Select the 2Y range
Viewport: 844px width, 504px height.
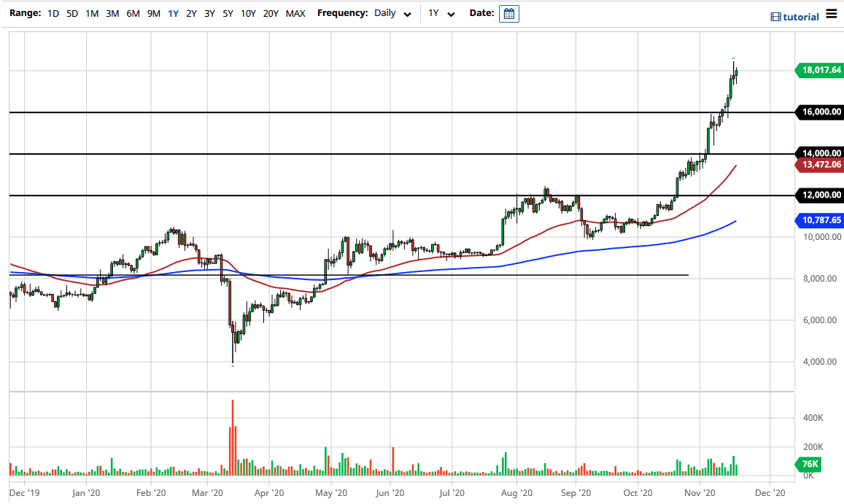pyautogui.click(x=190, y=13)
